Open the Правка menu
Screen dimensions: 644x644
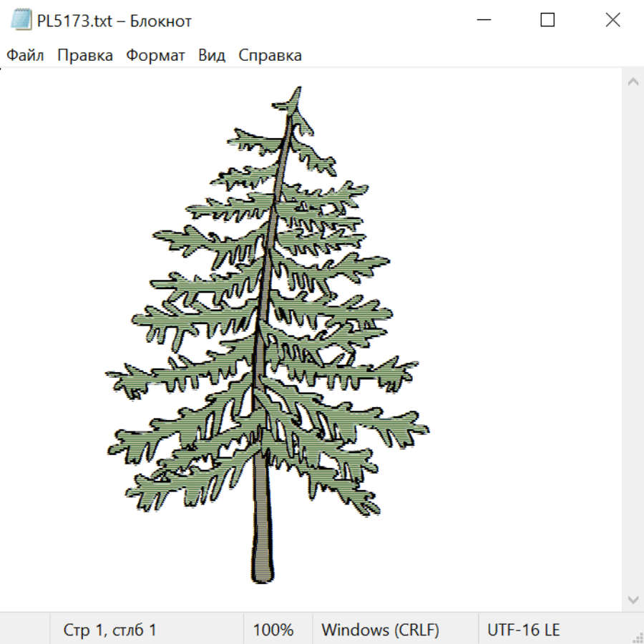pos(85,56)
